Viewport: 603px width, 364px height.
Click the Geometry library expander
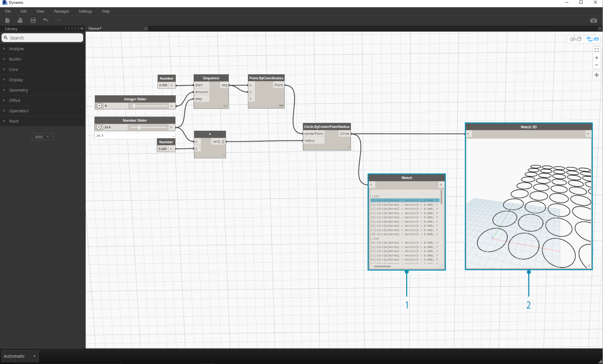tap(4, 90)
